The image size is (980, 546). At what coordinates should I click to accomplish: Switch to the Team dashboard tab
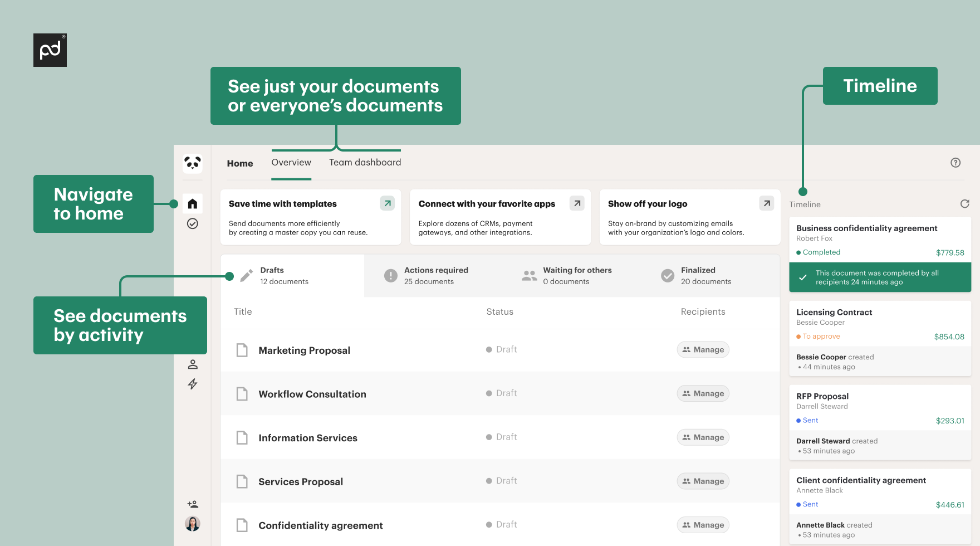pyautogui.click(x=365, y=162)
